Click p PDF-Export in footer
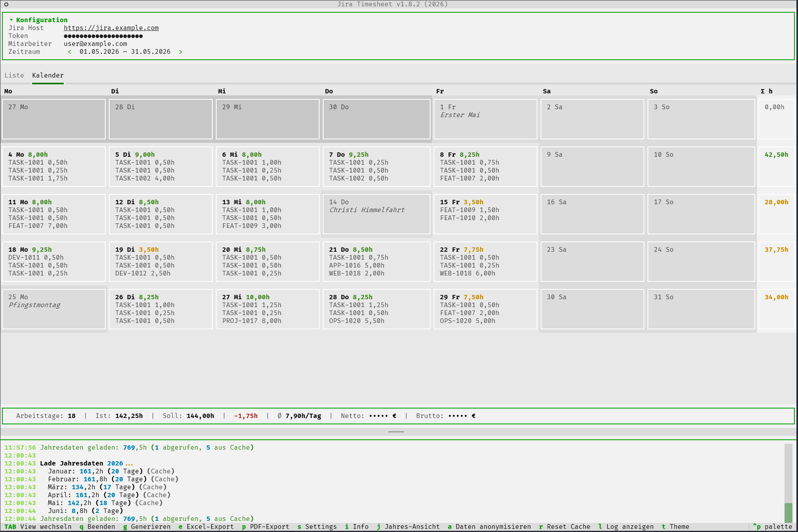 (266, 527)
